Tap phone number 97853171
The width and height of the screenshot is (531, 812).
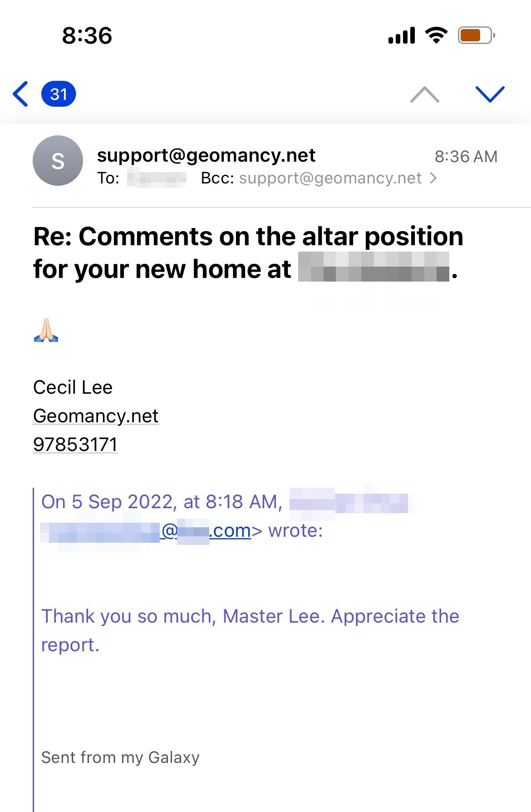coord(75,444)
